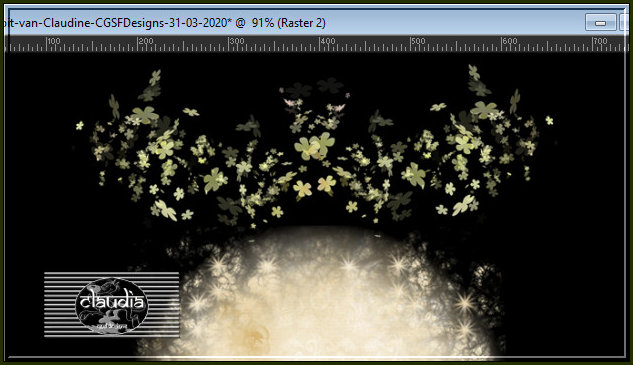Click the round claudia watermark logo
633x365 pixels.
(111, 306)
